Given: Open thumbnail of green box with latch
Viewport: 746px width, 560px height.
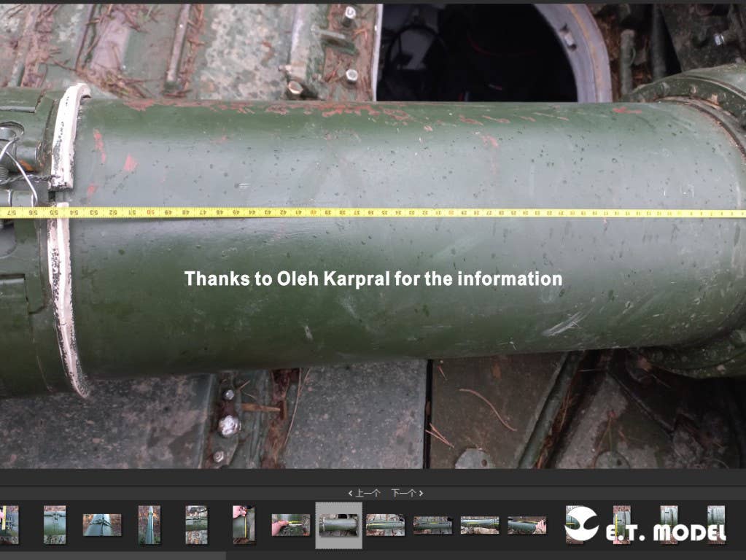Looking at the screenshot, I should [x=55, y=525].
